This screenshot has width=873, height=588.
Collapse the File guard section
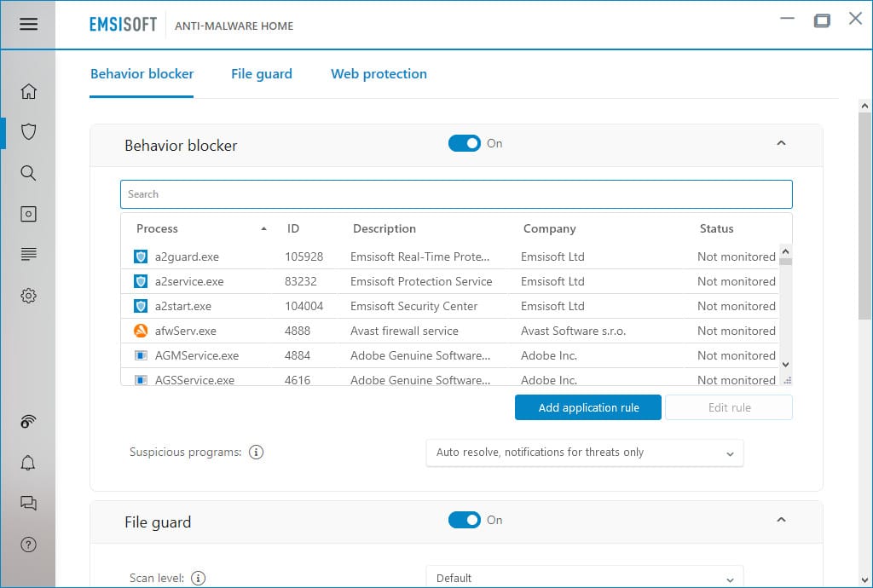(781, 520)
